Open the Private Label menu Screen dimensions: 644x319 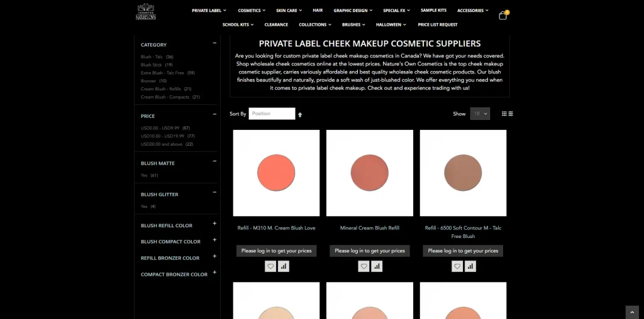[x=209, y=11]
